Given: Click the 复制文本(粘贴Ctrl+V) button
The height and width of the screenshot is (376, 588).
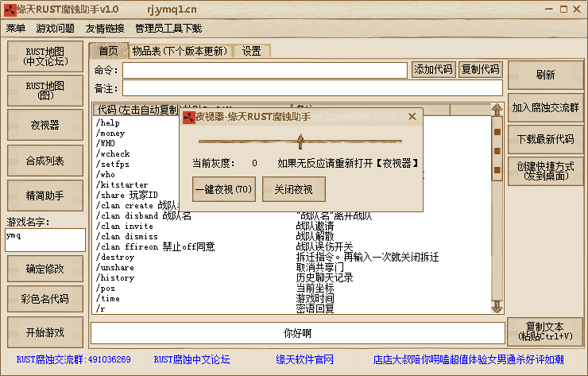Looking at the screenshot, I should [x=546, y=331].
